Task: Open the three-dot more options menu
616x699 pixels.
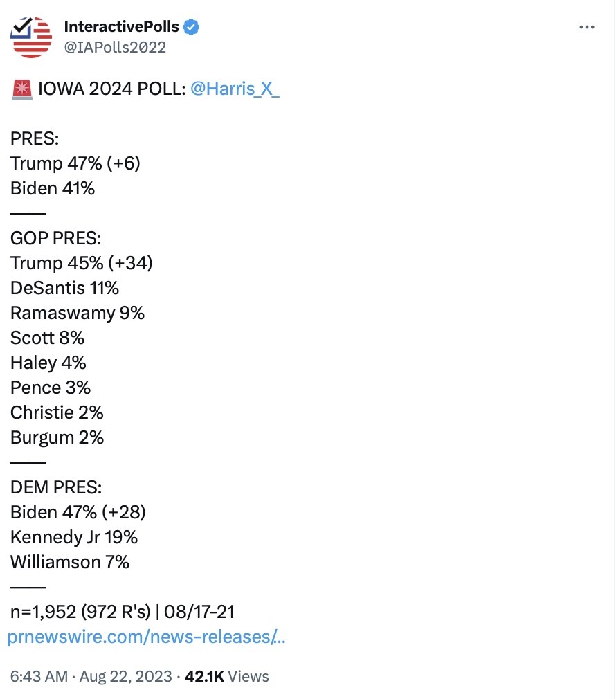Action: pyautogui.click(x=586, y=27)
